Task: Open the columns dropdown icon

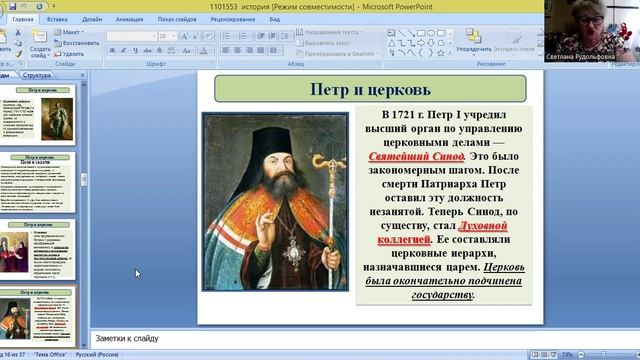Action: click(x=275, y=50)
